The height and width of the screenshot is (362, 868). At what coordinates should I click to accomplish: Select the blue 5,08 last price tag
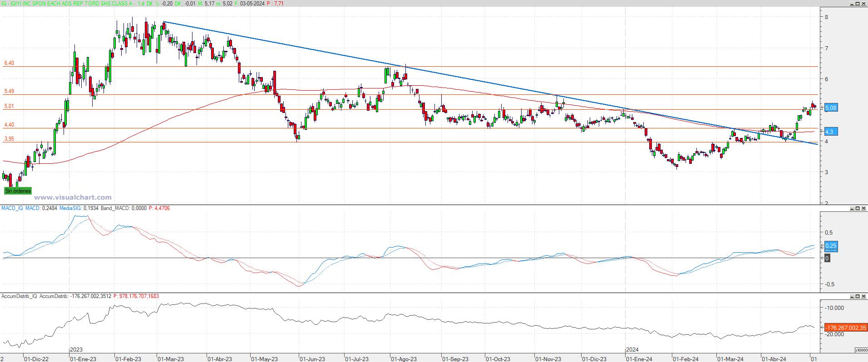tap(830, 108)
